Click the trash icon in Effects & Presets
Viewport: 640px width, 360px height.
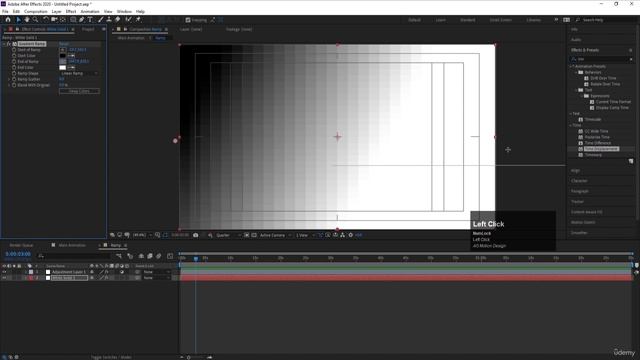tap(631, 162)
